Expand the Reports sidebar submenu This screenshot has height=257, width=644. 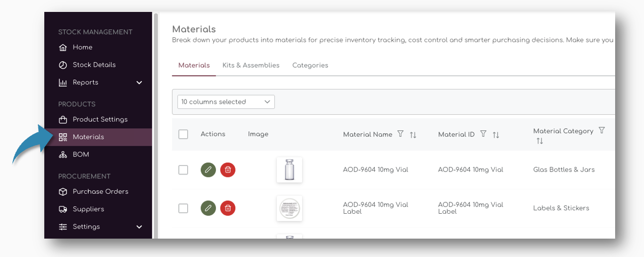point(139,83)
